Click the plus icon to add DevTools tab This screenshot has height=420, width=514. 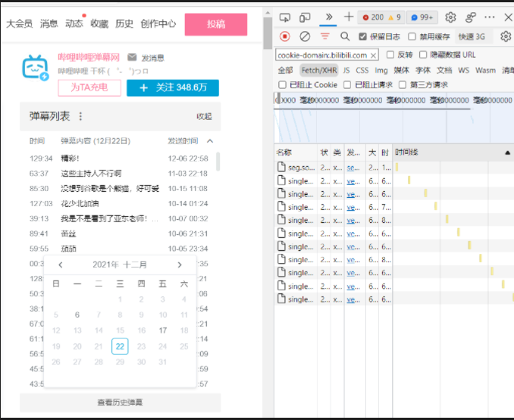349,17
